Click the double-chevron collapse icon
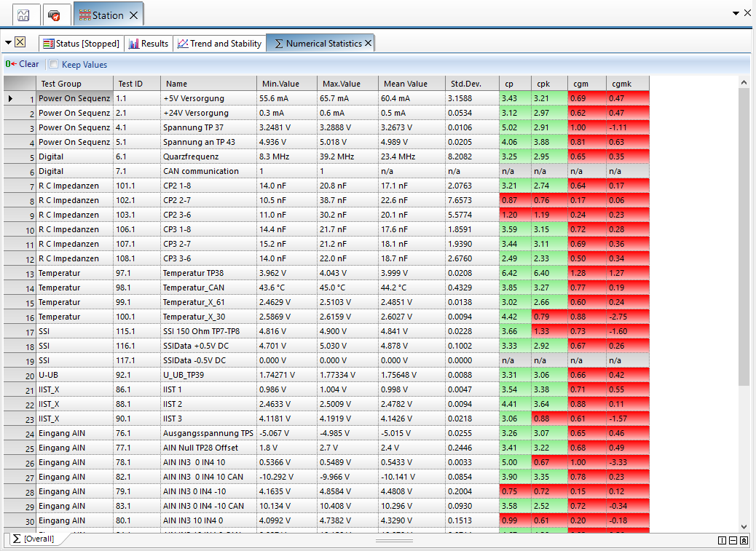 [x=744, y=540]
